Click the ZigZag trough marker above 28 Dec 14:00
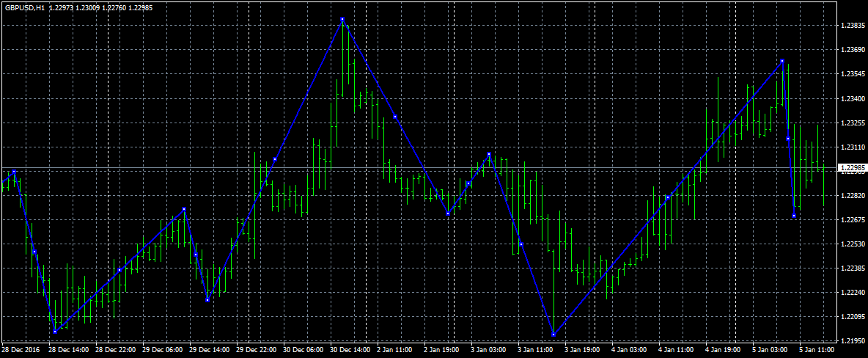Screen dimensions: 868x358 point(56,332)
